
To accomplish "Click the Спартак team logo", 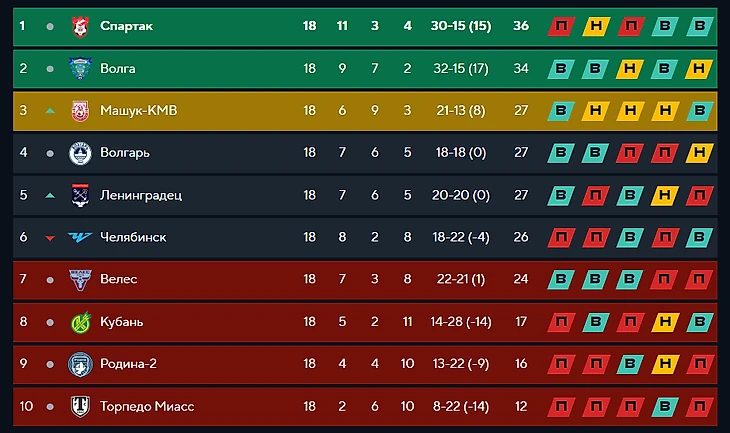I will pos(80,26).
